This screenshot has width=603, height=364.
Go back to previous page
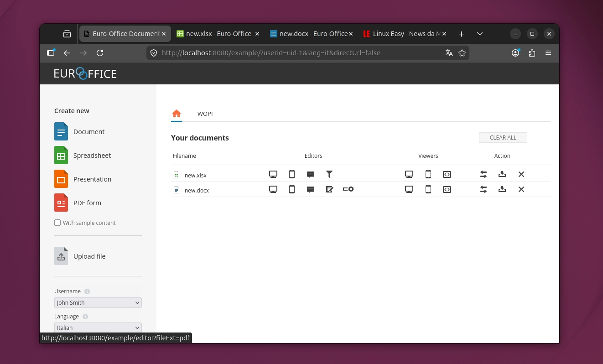[x=67, y=53]
